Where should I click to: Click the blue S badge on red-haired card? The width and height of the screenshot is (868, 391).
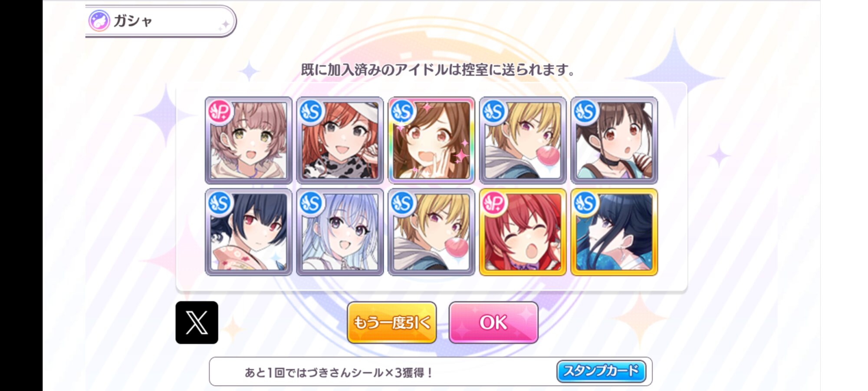[x=311, y=112]
